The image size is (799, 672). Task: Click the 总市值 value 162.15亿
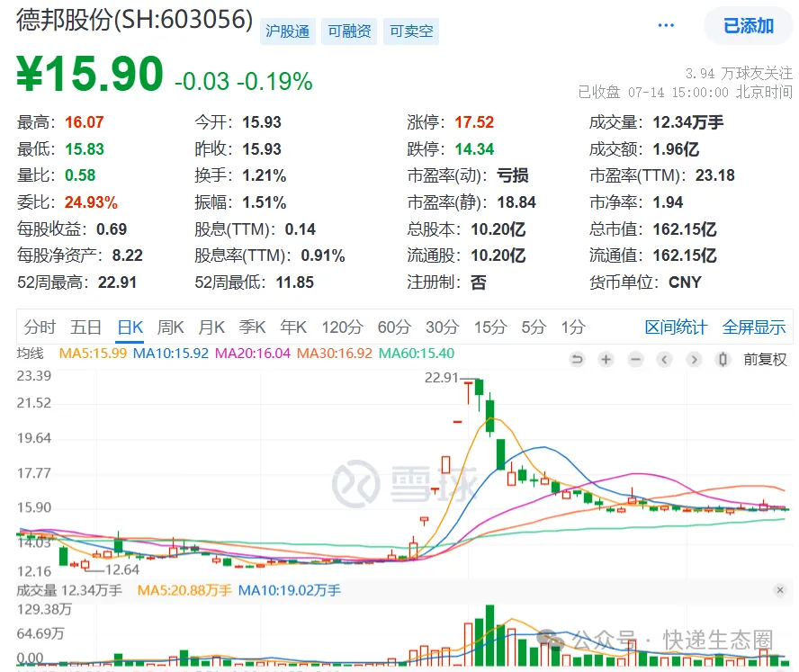pyautogui.click(x=685, y=229)
